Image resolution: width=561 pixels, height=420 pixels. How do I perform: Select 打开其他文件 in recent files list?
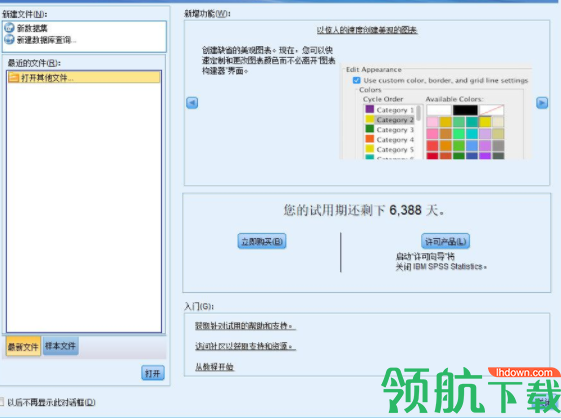click(x=84, y=77)
